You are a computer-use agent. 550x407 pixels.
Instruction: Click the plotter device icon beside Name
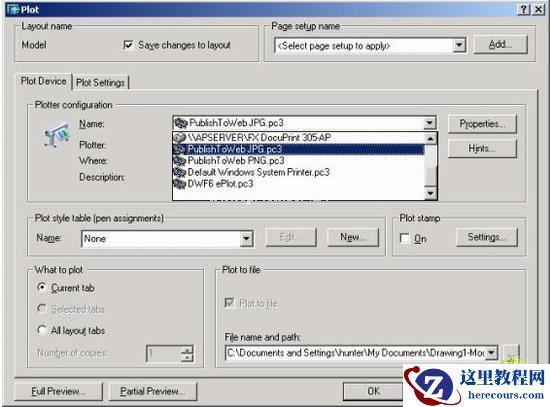(57, 134)
